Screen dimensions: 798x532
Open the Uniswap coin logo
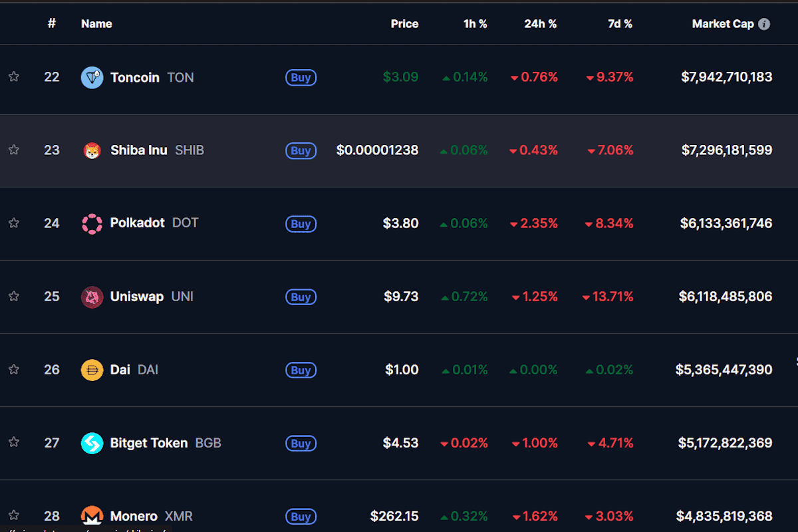tap(92, 297)
